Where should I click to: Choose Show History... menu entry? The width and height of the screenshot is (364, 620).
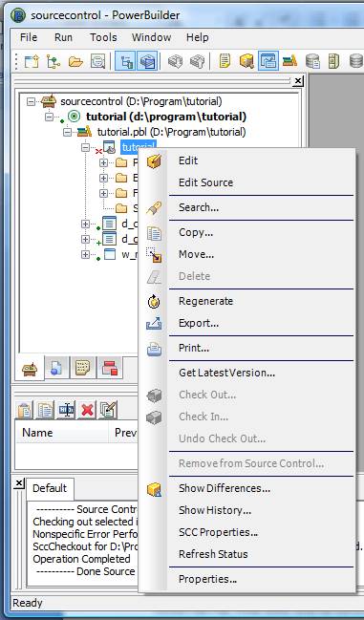247,510
